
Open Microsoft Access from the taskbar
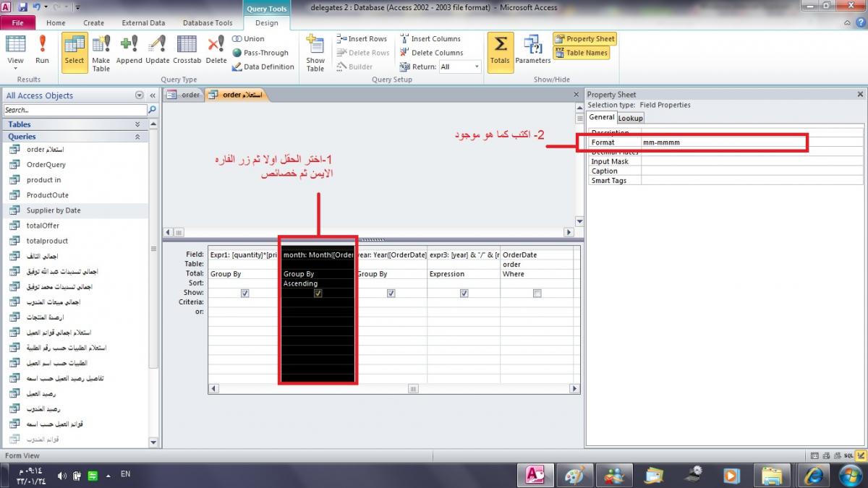click(536, 475)
